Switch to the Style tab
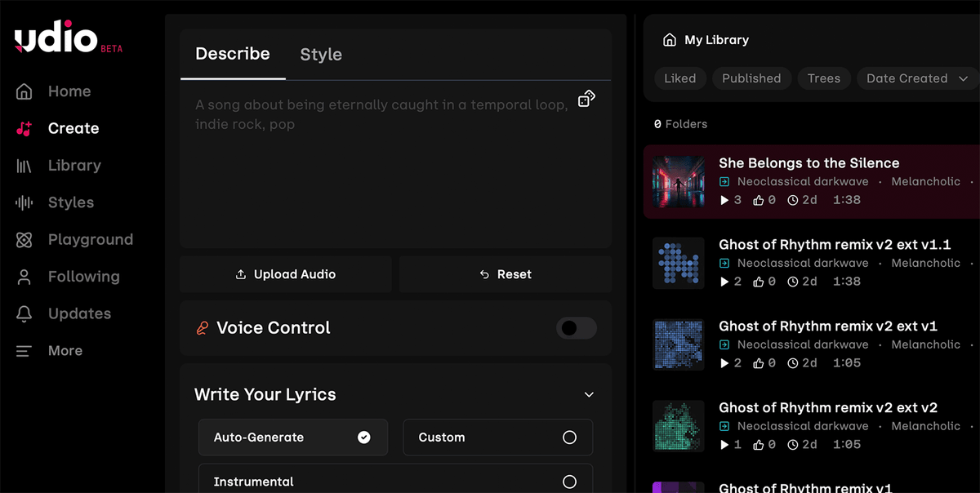 [321, 55]
